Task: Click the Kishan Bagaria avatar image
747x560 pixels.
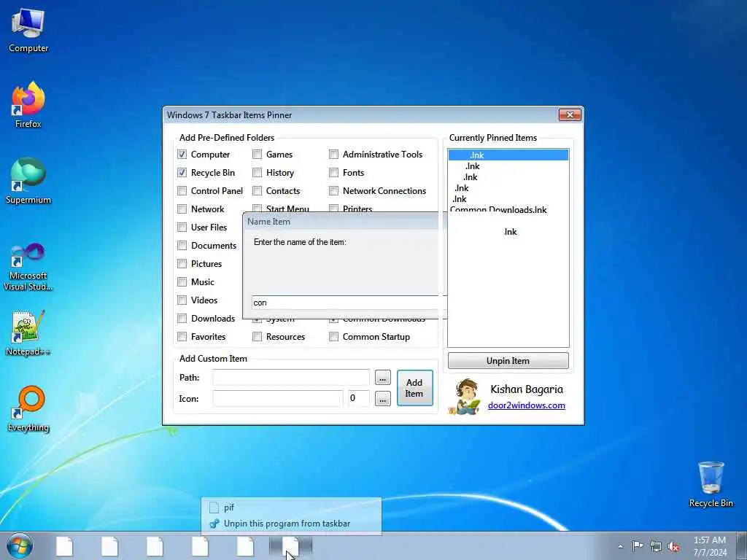Action: click(x=465, y=396)
